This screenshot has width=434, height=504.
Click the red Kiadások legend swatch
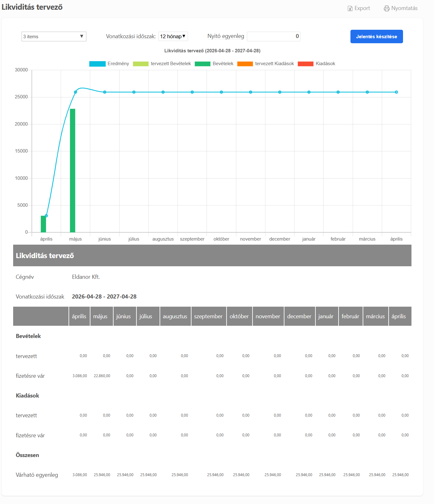point(305,64)
